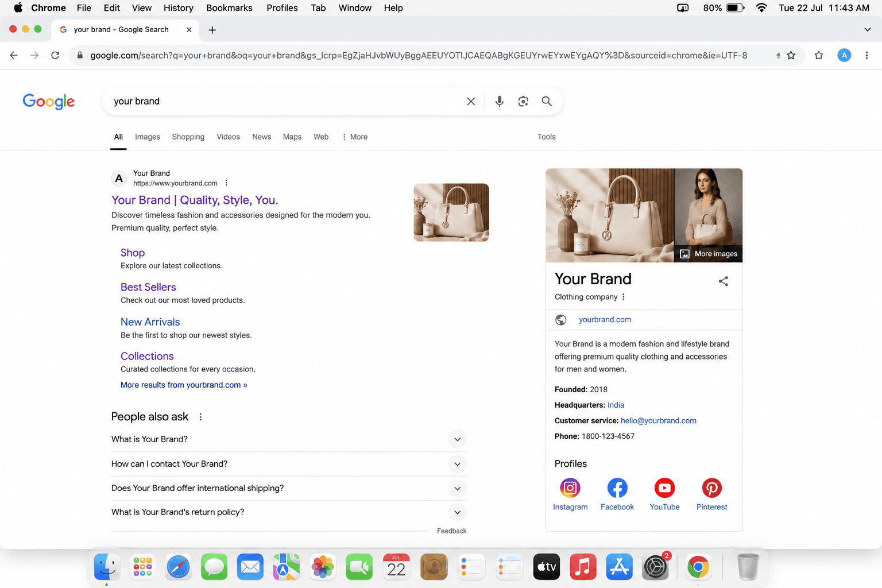Screen dimensions: 882x588
Task: Click three-dot options next to yourbrand.com URL
Action: click(226, 183)
